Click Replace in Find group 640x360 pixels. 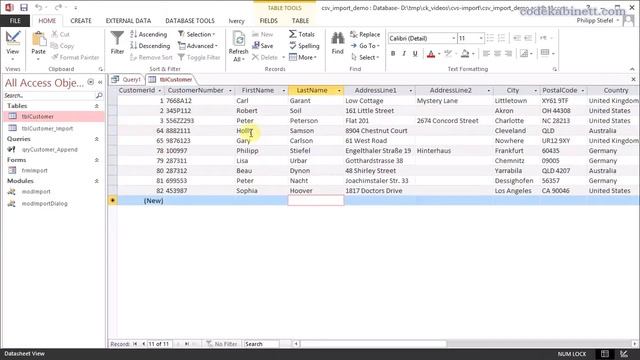[x=365, y=34]
